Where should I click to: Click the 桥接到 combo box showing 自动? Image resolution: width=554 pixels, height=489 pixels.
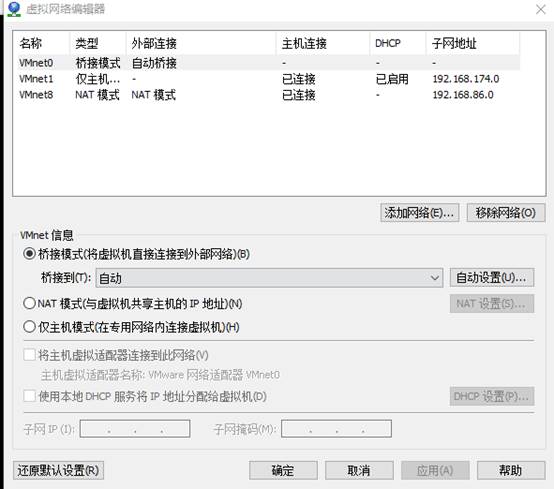coord(269,278)
